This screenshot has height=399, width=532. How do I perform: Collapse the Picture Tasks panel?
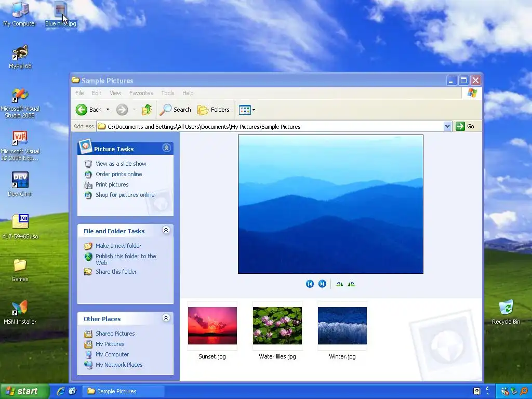[x=166, y=148]
